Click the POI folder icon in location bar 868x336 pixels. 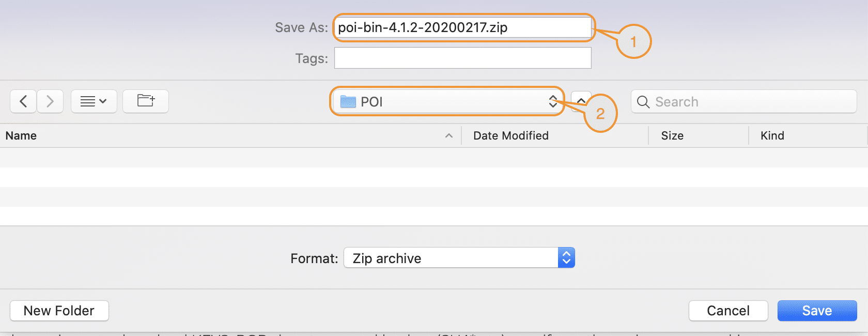348,101
